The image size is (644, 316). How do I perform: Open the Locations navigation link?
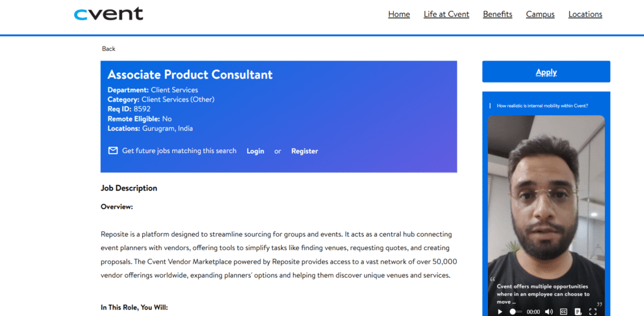[x=585, y=14]
